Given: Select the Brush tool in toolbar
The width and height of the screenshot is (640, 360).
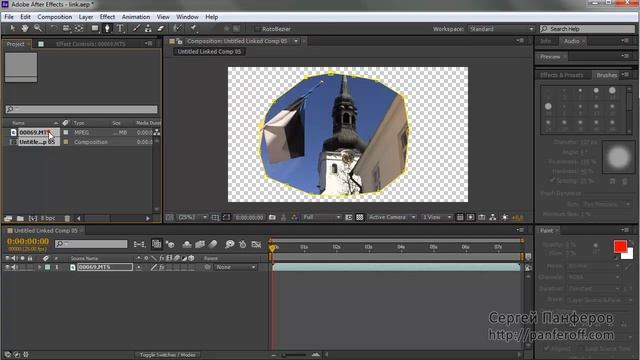Looking at the screenshot, I should 136,28.
